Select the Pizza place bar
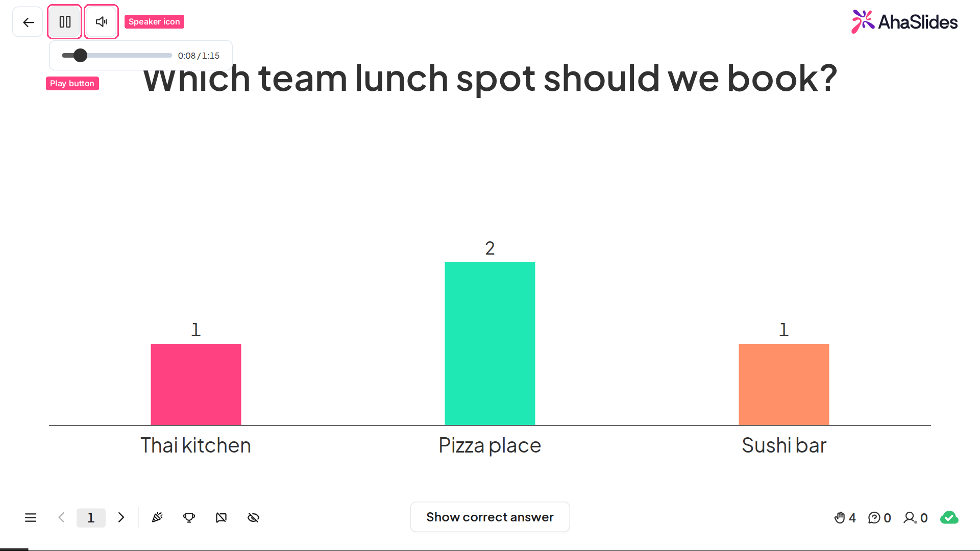This screenshot has height=551, width=980. click(490, 343)
